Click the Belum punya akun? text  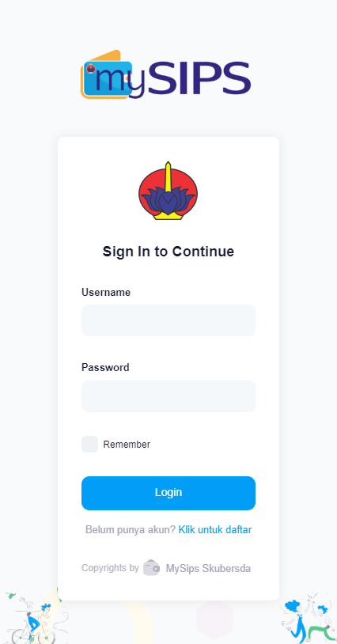[131, 530]
